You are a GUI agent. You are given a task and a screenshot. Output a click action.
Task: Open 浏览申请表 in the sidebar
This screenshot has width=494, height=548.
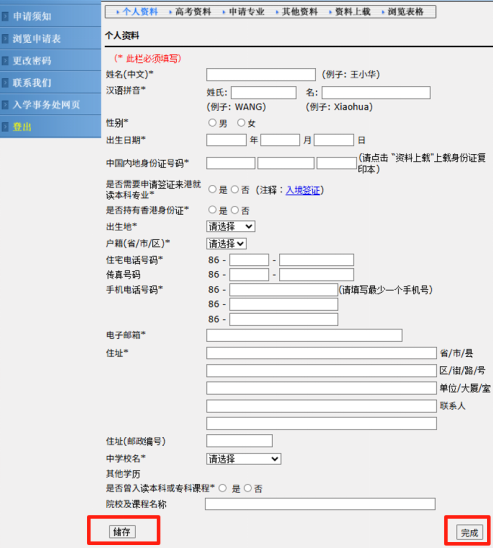37,38
